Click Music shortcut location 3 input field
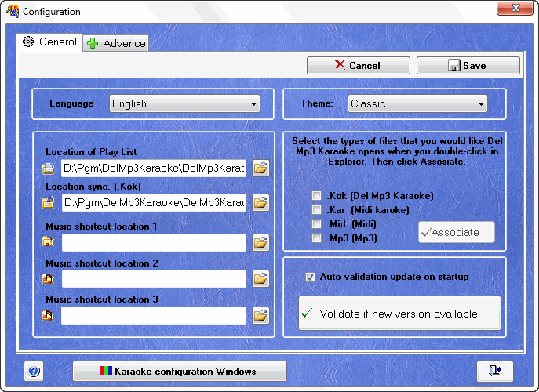 [154, 315]
